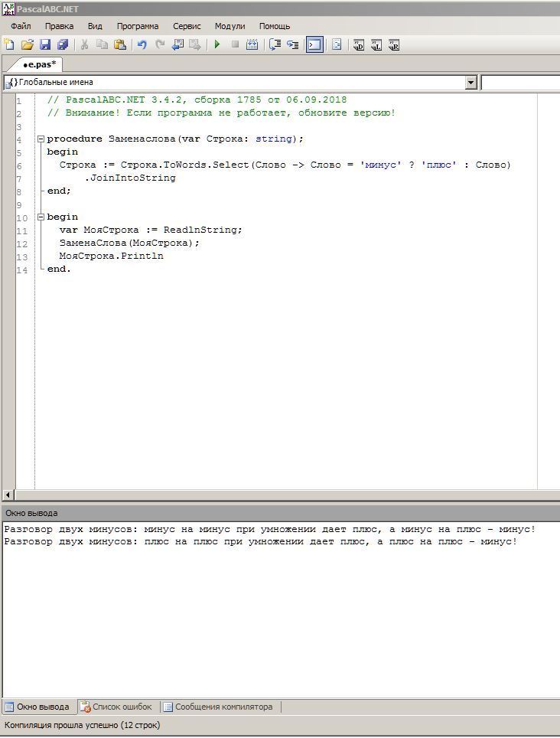Viewport: 560px width, 738px height.
Task: Open the Сервис menu
Action: [x=187, y=26]
